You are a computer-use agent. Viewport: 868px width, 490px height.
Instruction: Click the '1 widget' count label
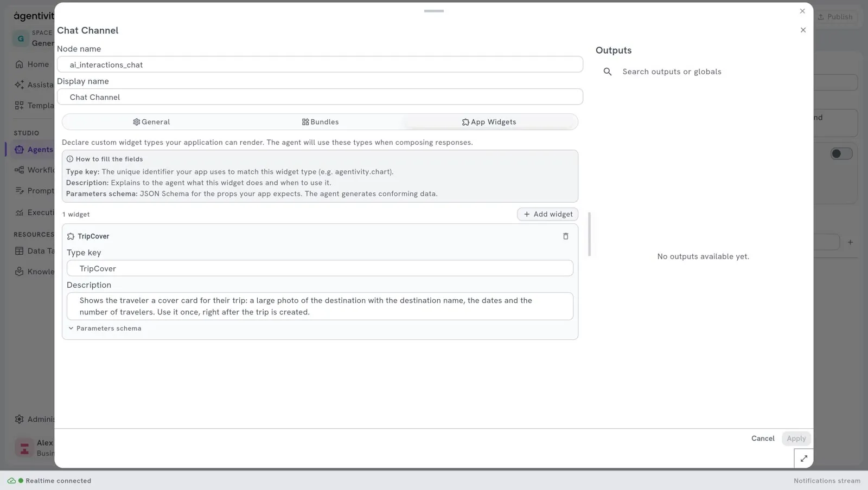tap(76, 215)
